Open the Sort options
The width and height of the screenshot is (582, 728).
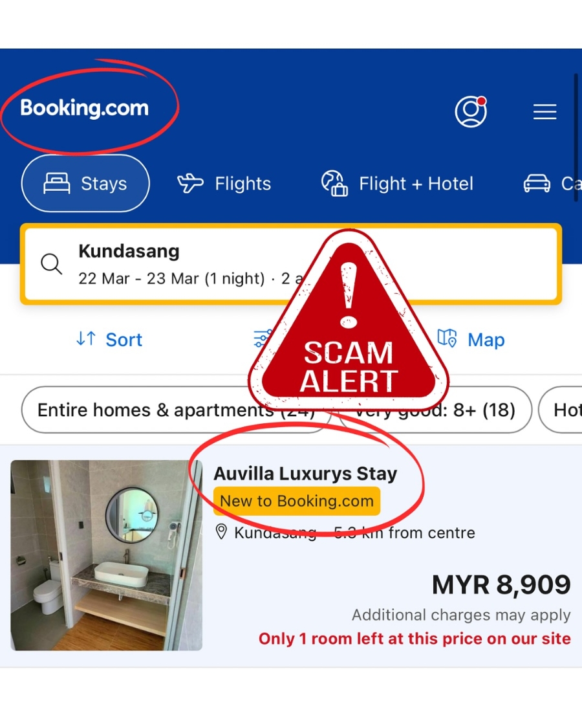pos(109,339)
